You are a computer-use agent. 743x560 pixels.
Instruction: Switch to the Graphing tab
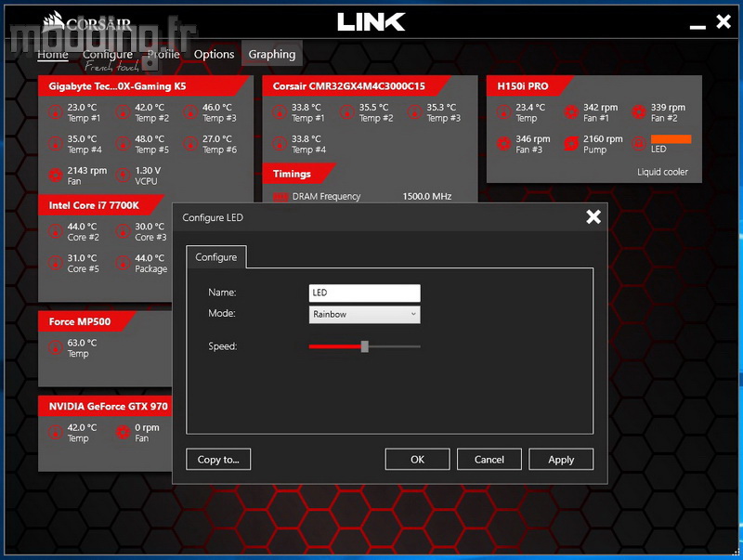coord(272,55)
